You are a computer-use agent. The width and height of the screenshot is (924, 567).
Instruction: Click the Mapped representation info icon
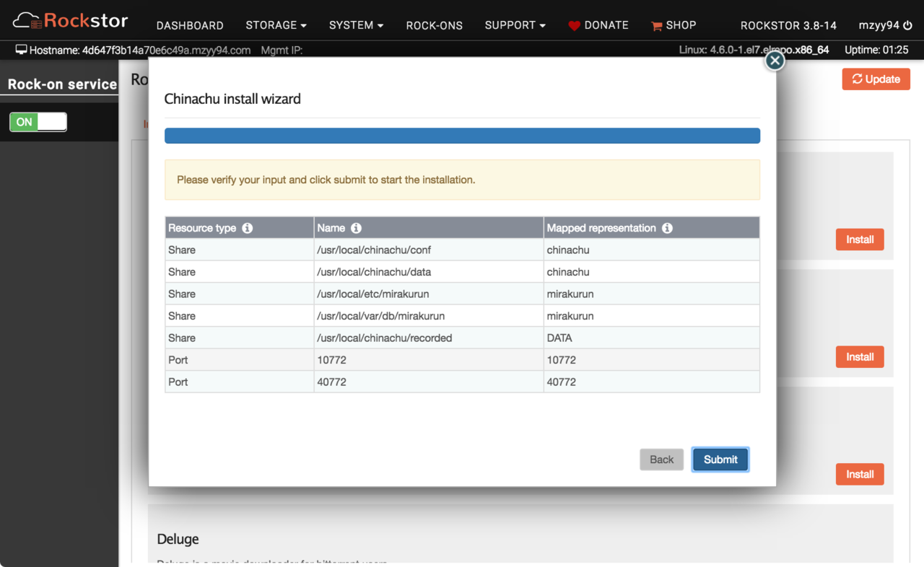667,228
